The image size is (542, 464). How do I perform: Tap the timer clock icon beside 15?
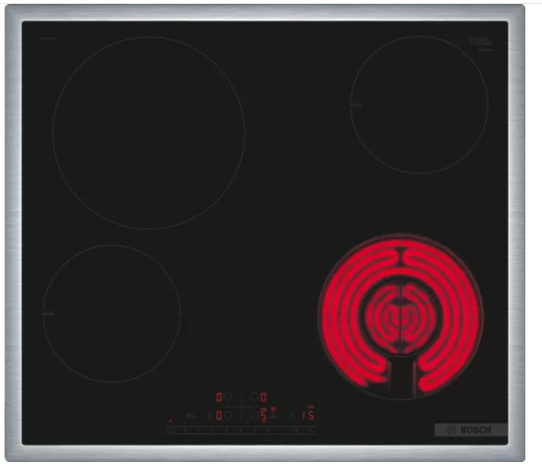click(291, 416)
